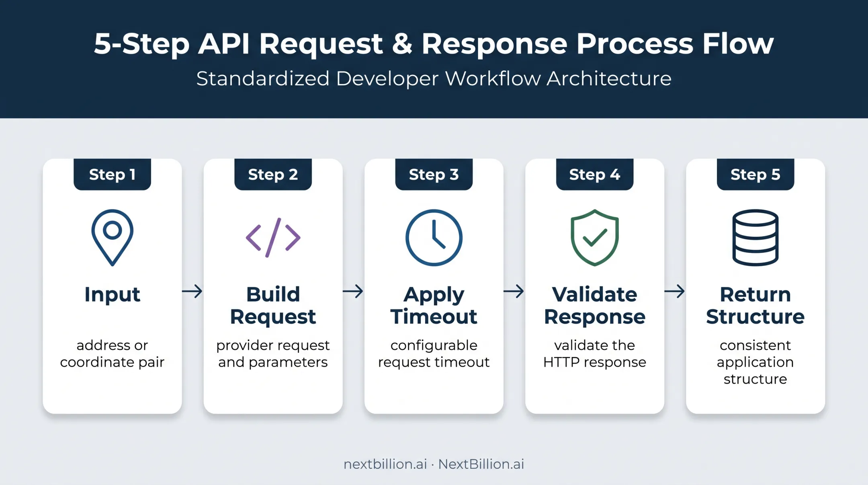This screenshot has width=868, height=485.
Task: Click subtitle 'Standardized Developer Workflow Architecture'
Action: [x=434, y=78]
